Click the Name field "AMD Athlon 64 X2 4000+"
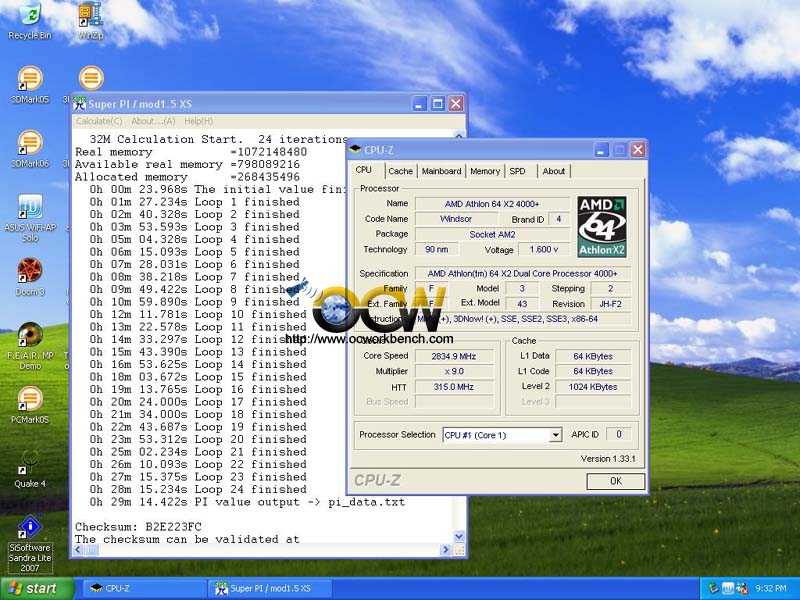 pyautogui.click(x=492, y=204)
